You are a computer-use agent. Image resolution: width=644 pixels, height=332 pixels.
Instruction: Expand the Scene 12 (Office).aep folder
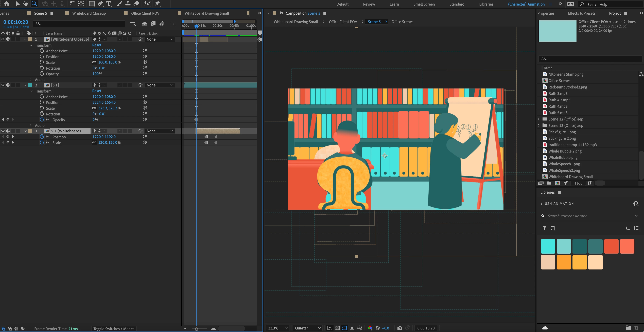tap(539, 119)
